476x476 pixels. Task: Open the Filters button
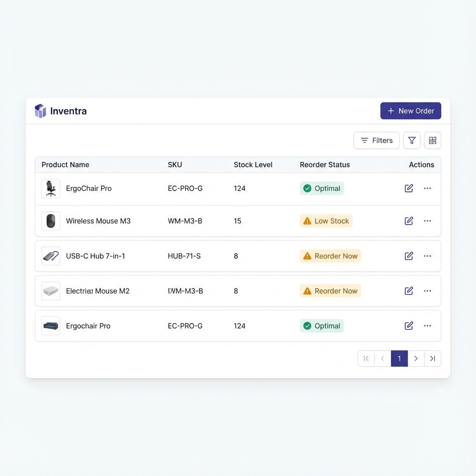377,140
